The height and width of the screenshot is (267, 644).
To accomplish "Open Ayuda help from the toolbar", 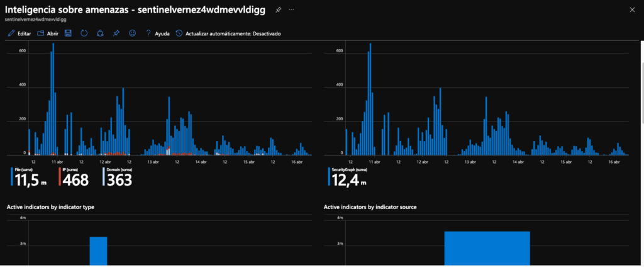I will pyautogui.click(x=157, y=33).
